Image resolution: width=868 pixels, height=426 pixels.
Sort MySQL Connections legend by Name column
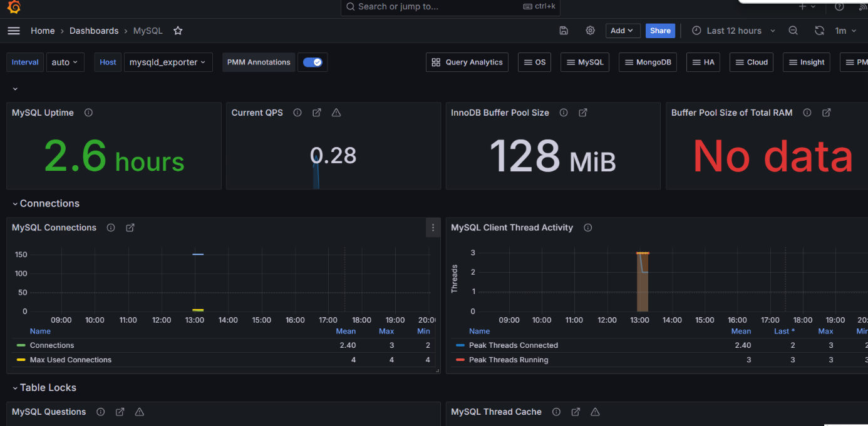(x=40, y=331)
